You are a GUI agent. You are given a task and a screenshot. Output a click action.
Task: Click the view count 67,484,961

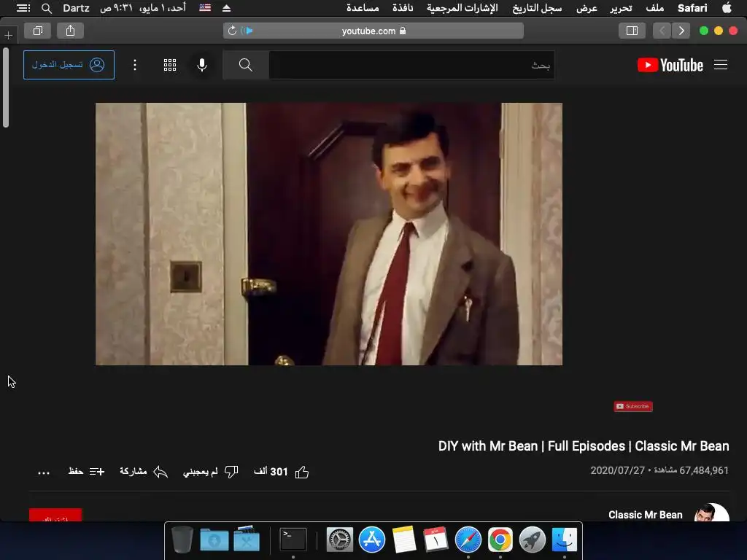(x=704, y=470)
